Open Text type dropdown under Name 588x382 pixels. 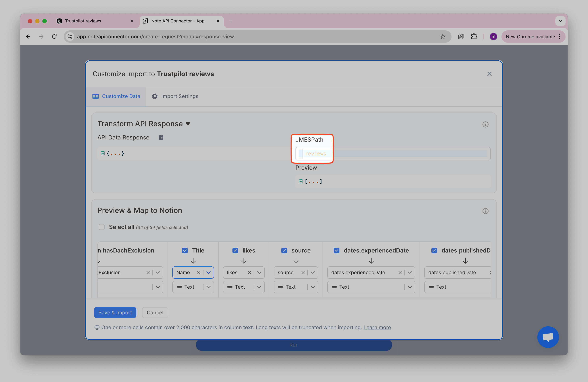click(193, 287)
